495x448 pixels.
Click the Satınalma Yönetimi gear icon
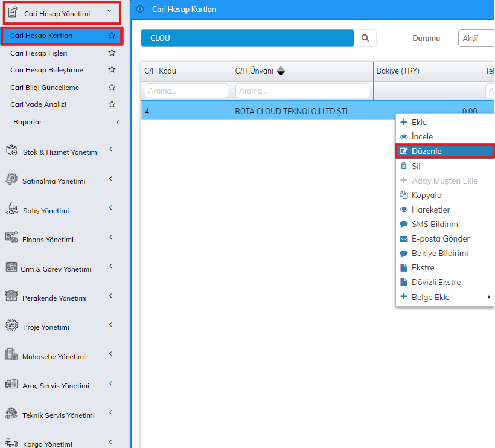click(x=11, y=180)
